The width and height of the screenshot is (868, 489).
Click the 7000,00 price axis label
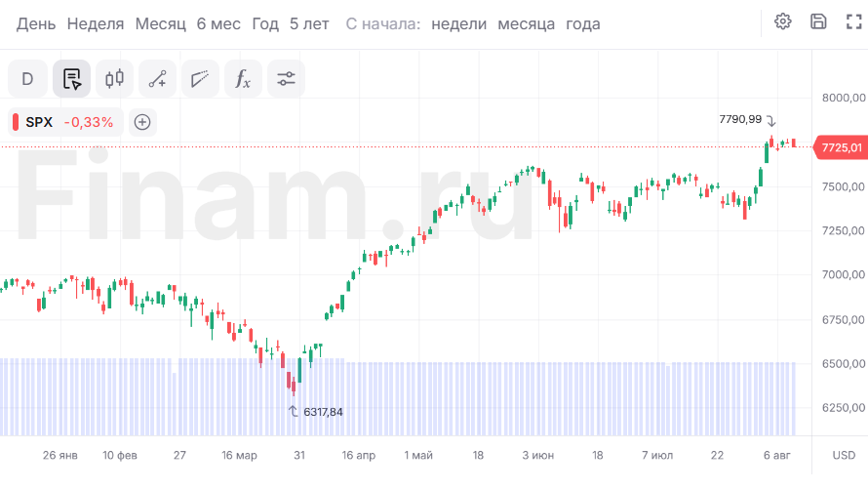[x=844, y=274]
